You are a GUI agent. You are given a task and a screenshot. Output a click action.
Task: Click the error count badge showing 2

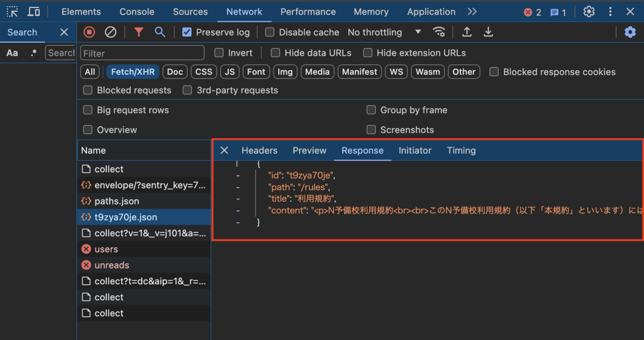(532, 12)
